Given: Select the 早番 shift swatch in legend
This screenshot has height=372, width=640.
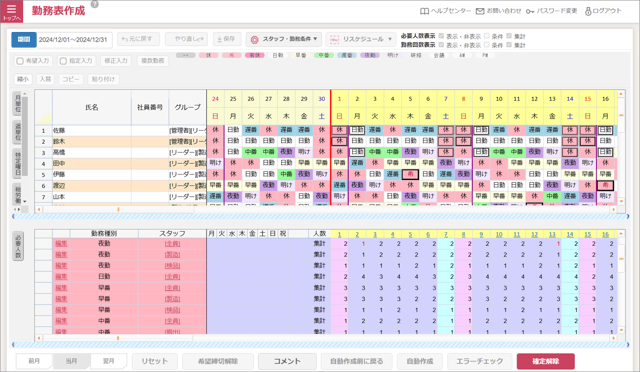Looking at the screenshot, I should click(301, 55).
